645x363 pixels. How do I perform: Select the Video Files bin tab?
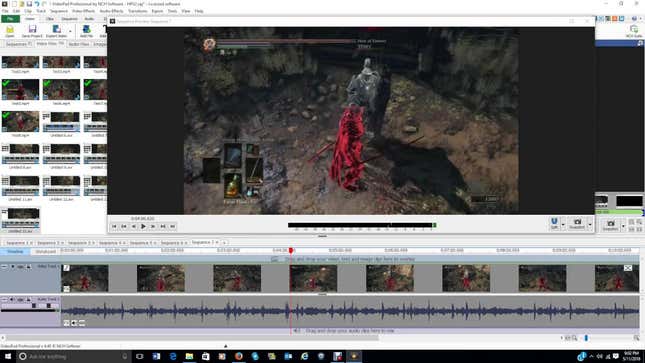pos(50,44)
